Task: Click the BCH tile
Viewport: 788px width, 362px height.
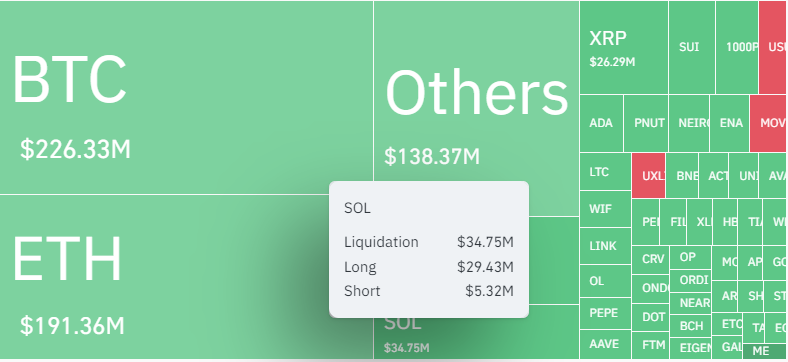Action: point(691,326)
